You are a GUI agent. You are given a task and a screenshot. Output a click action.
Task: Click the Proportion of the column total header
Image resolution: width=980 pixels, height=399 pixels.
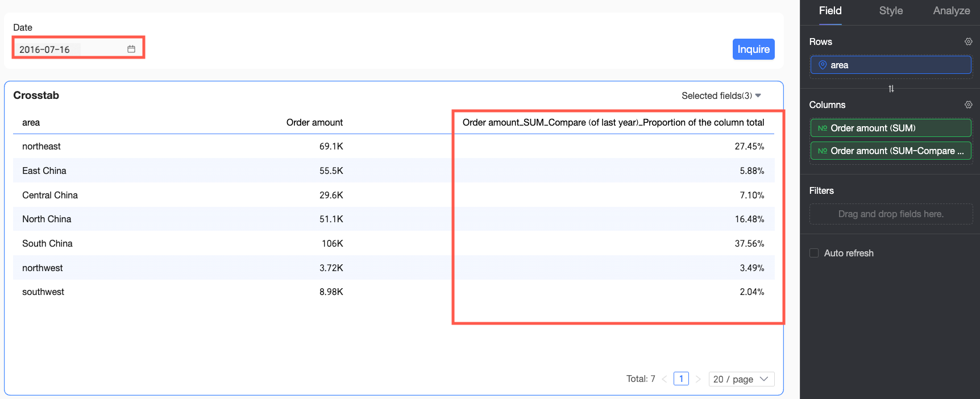pyautogui.click(x=613, y=122)
